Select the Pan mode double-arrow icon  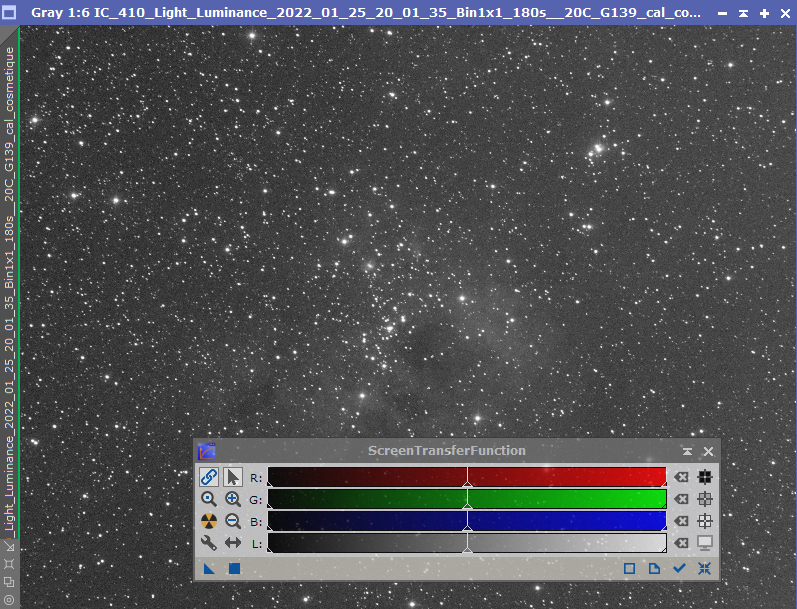(232, 543)
